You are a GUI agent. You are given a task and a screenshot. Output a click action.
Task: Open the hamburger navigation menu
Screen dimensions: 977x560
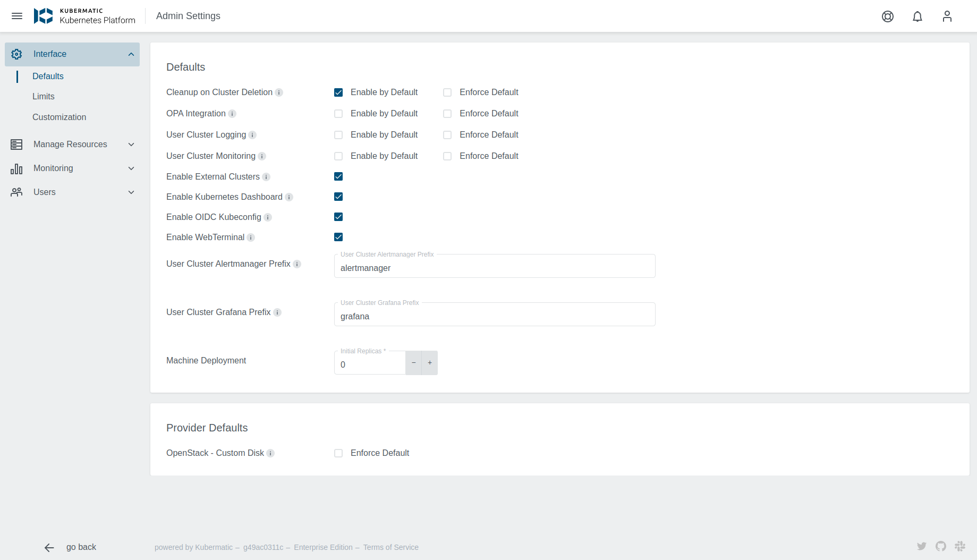click(17, 16)
